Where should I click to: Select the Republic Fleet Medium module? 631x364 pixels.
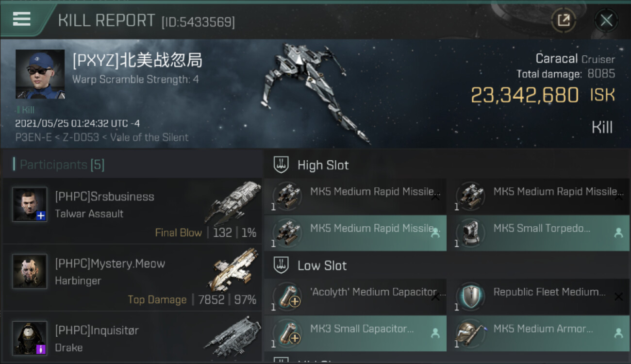pos(538,297)
